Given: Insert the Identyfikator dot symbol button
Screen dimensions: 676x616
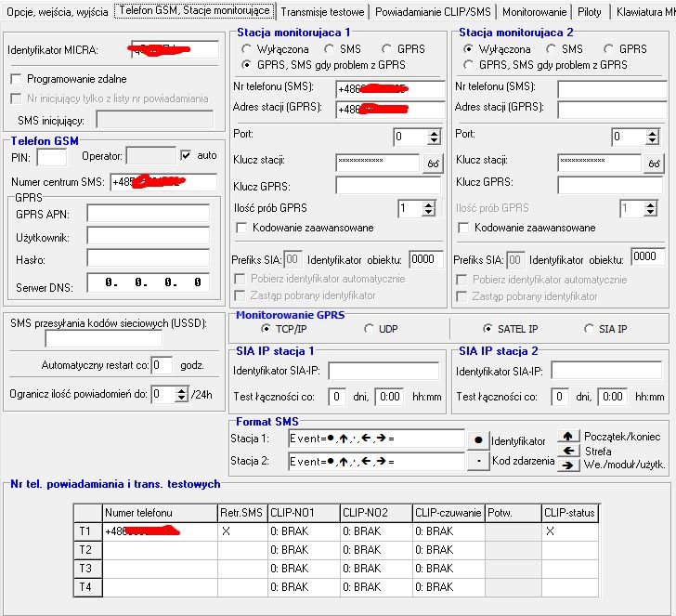Looking at the screenshot, I should coord(478,440).
